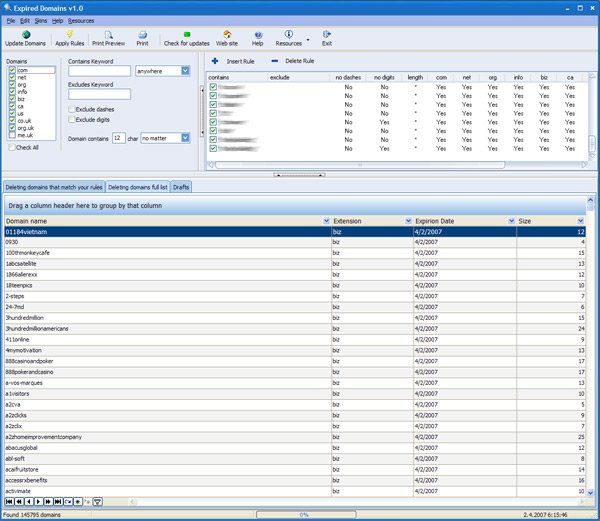The height and width of the screenshot is (521, 600).
Task: Open the Web site toolbar icon
Action: point(227,35)
